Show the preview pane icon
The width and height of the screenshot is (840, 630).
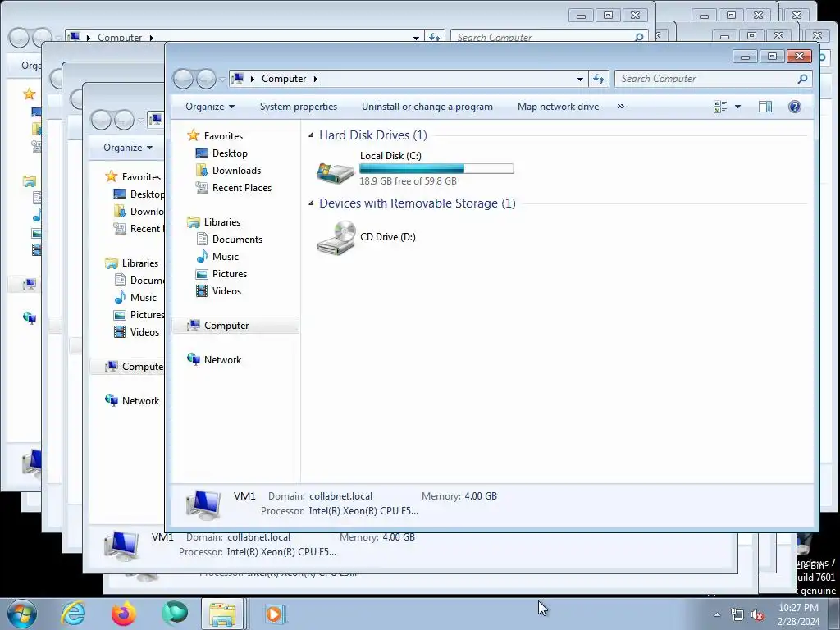[765, 107]
